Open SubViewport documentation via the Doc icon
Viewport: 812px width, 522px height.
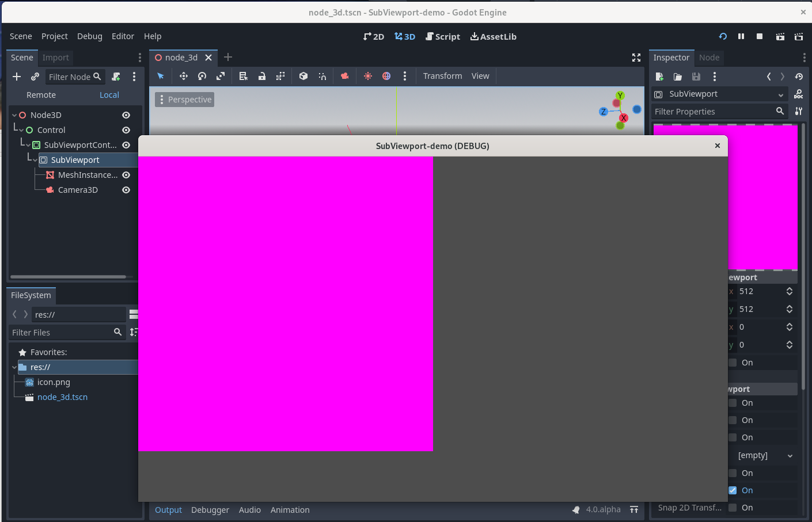pos(799,94)
